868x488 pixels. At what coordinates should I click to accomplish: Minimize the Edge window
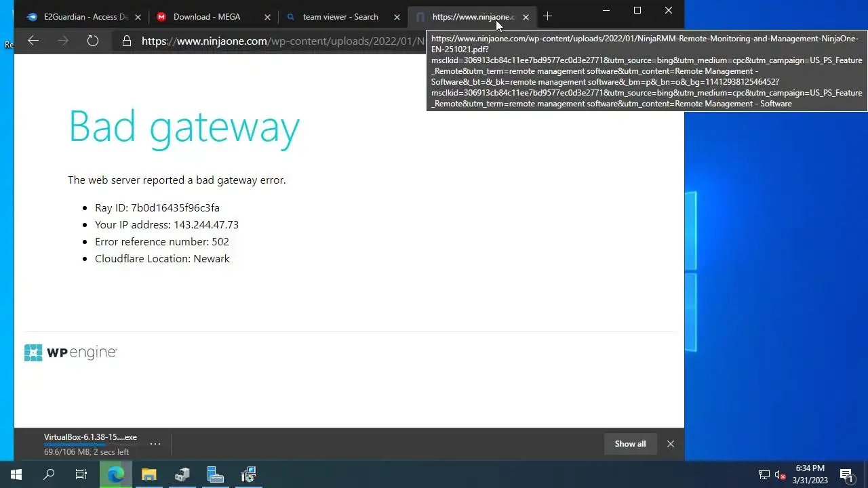606,10
